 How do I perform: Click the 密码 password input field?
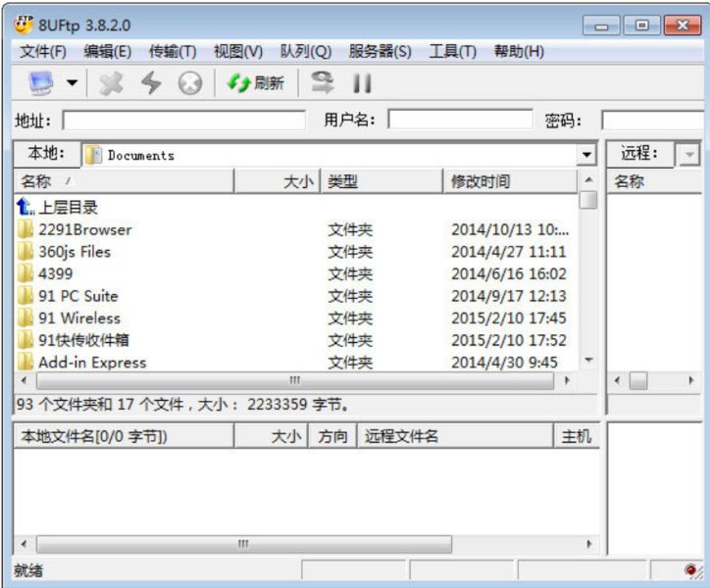tap(652, 121)
